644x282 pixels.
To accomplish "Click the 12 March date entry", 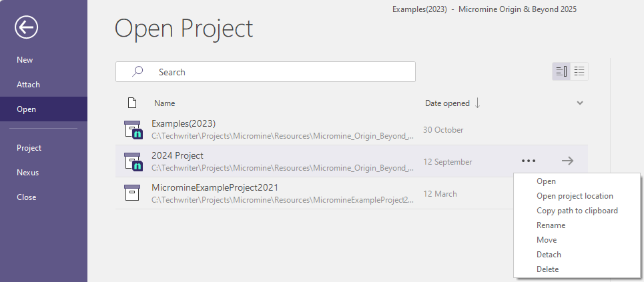I will (x=440, y=194).
